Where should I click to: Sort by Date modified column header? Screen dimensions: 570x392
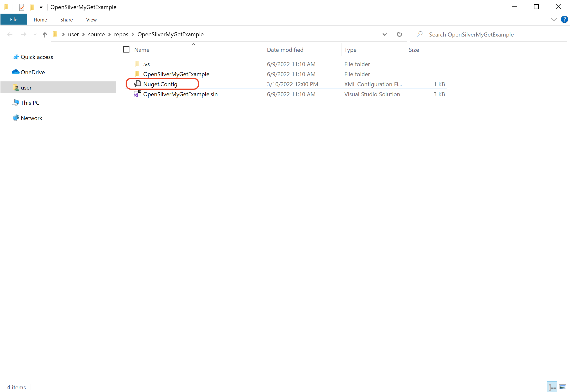point(285,50)
